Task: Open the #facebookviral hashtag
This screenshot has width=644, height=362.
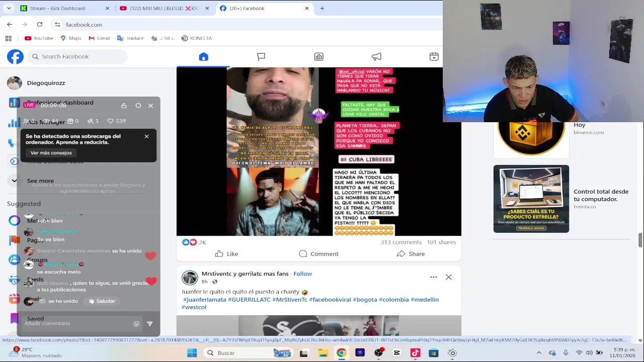Action: tap(330, 300)
